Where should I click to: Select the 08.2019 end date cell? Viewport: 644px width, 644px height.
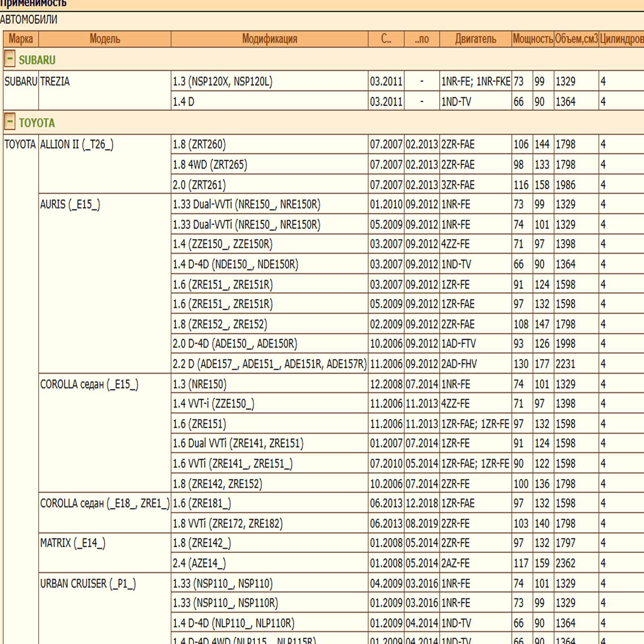pos(421,524)
